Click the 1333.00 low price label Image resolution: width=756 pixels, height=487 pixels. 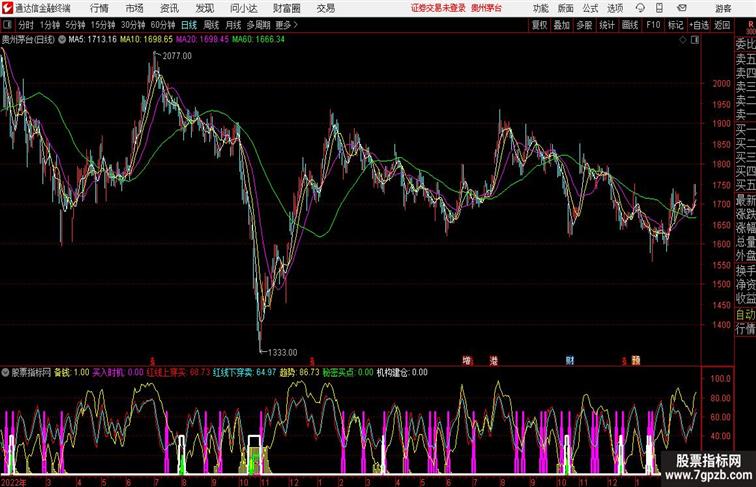click(x=283, y=352)
